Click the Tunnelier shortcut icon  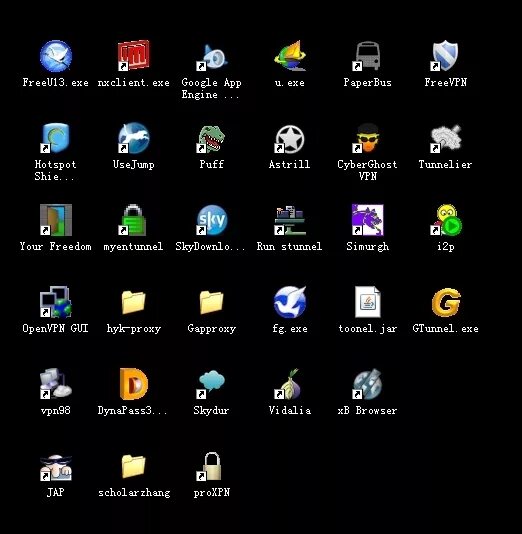(x=445, y=138)
